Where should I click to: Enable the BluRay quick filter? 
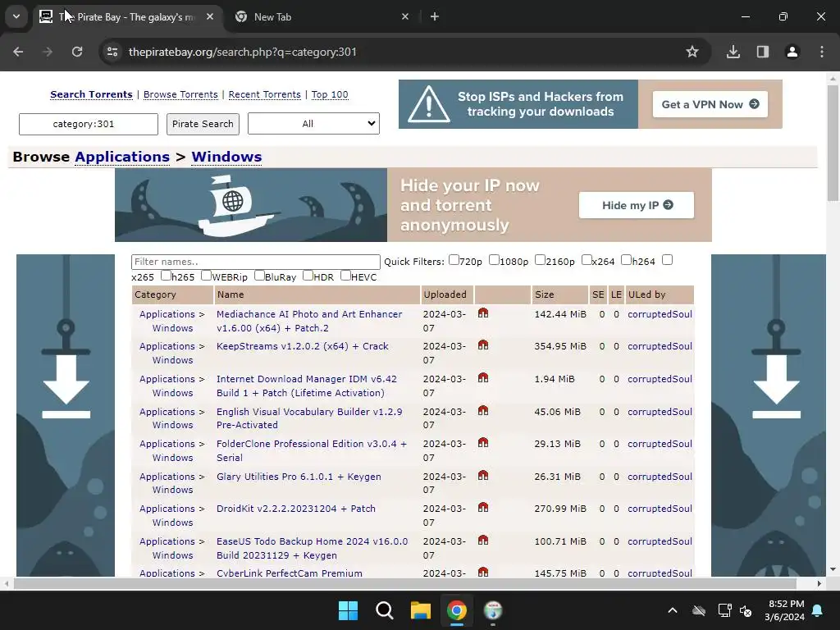[x=259, y=276]
